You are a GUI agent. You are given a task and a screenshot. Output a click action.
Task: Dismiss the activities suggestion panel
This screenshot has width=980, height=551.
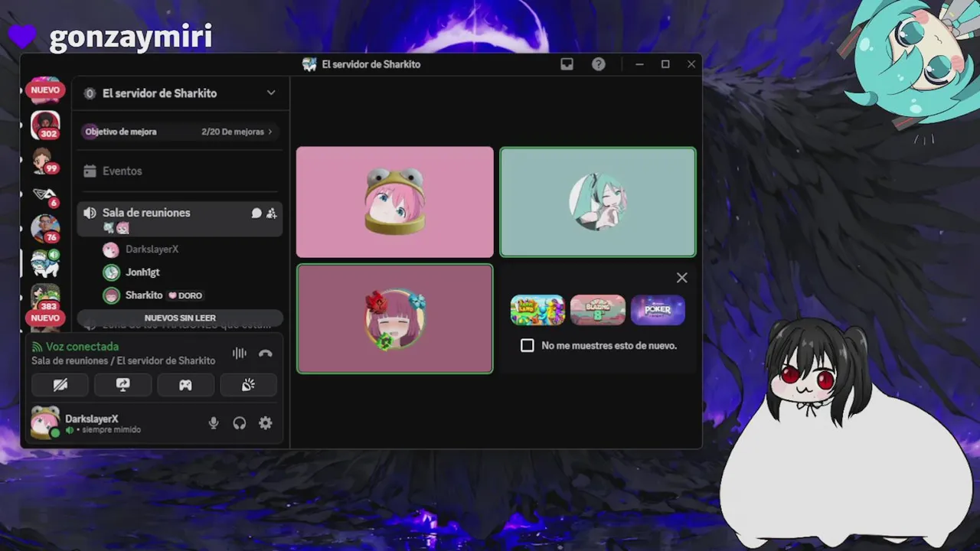coord(682,278)
